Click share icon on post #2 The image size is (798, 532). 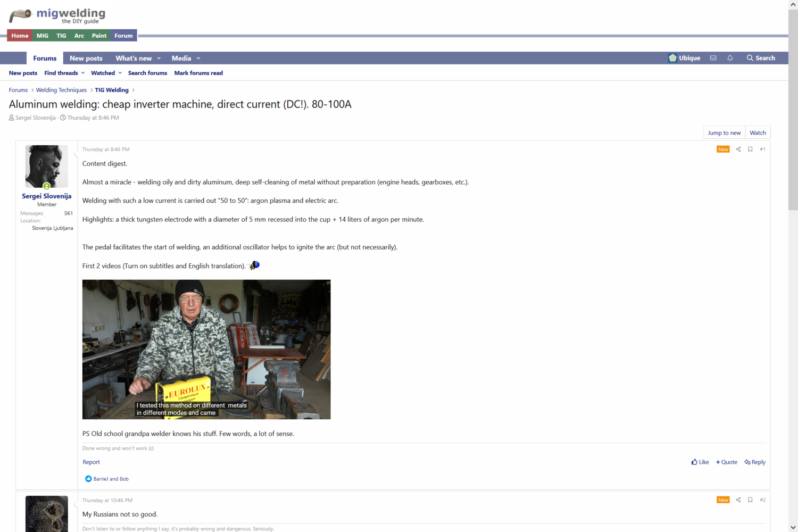point(738,500)
